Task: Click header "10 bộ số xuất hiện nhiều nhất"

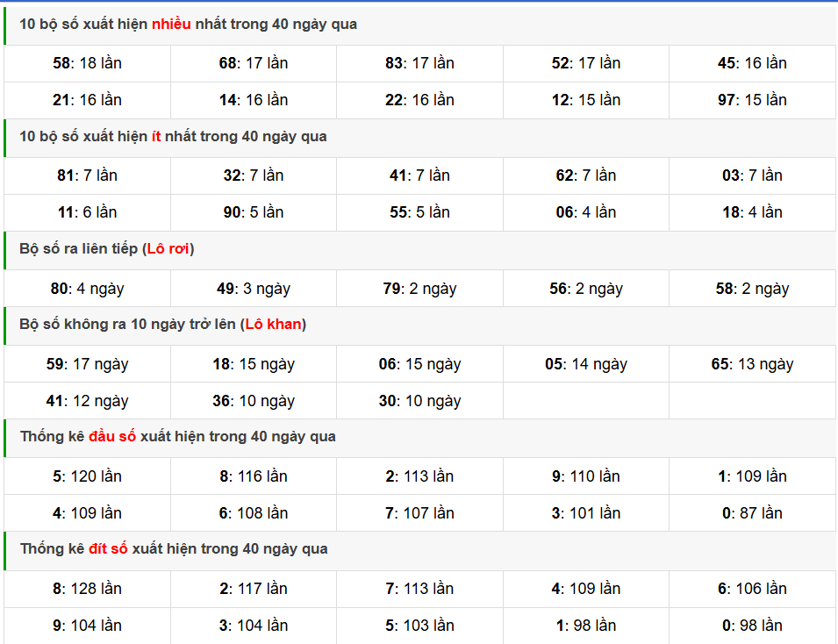Action: (x=188, y=25)
